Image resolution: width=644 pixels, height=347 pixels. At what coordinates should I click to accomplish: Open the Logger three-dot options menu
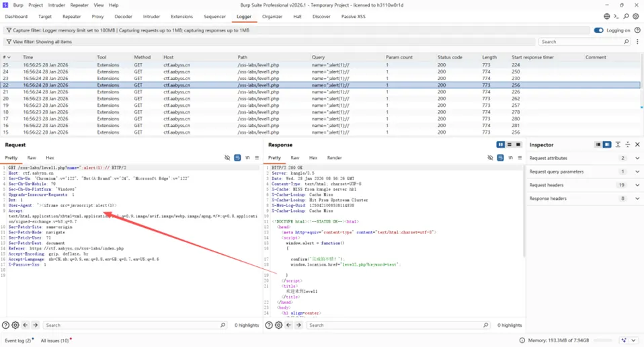[x=637, y=42]
